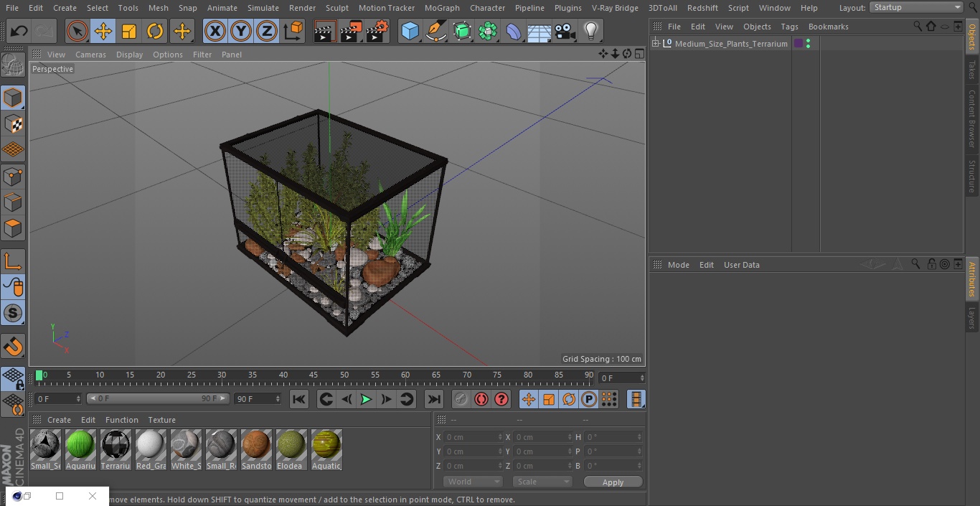
Task: Render the active view
Action: tap(325, 31)
